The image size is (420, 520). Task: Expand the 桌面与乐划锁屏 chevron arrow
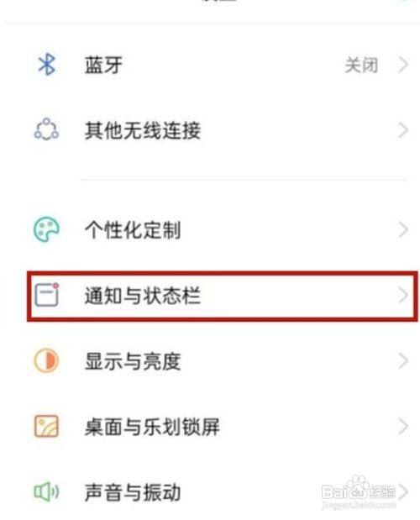pos(403,427)
